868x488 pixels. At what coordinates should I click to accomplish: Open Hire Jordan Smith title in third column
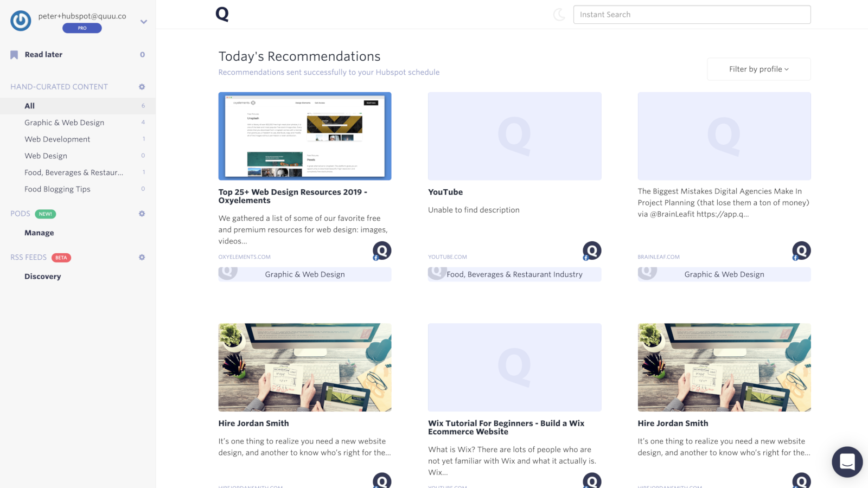point(673,423)
